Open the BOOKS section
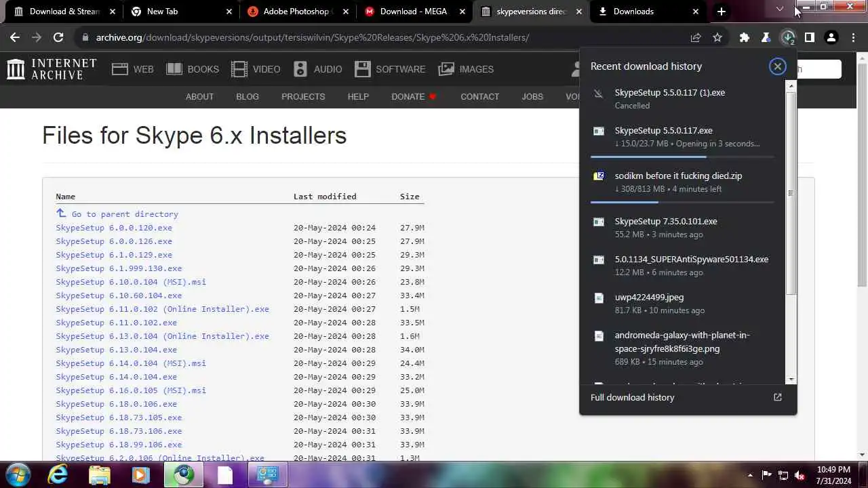 [x=193, y=69]
